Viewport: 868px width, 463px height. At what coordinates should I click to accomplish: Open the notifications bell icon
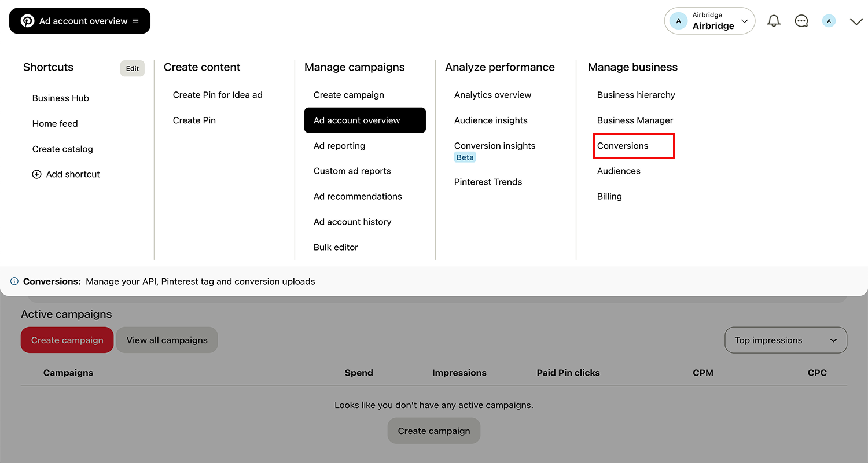tap(774, 21)
